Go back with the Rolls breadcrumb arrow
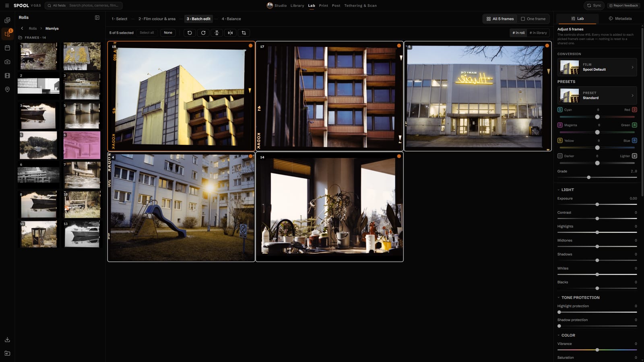644x362 pixels. click(x=22, y=29)
